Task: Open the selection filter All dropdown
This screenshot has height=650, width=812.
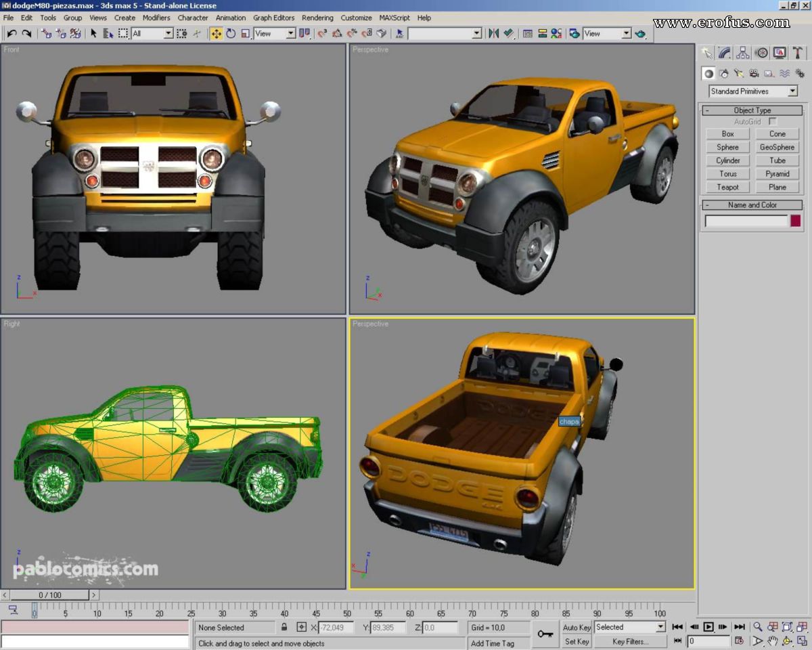Action: click(153, 33)
